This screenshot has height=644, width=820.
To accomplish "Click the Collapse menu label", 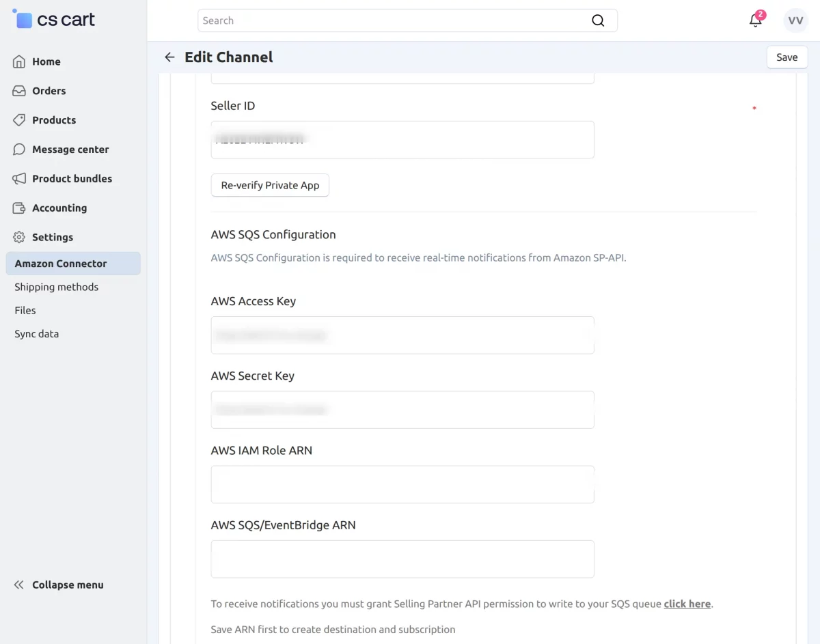I will (68, 585).
